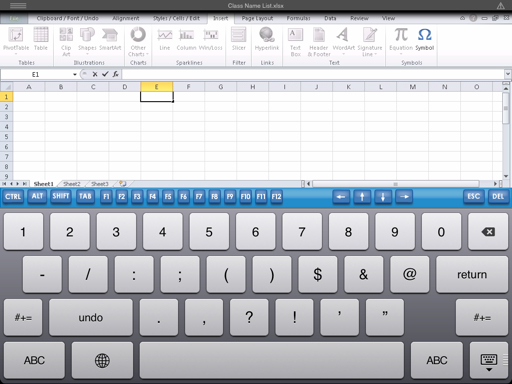Switch to Styles / Cells / Edit tab
Screen dimensions: 512x384
(x=176, y=18)
